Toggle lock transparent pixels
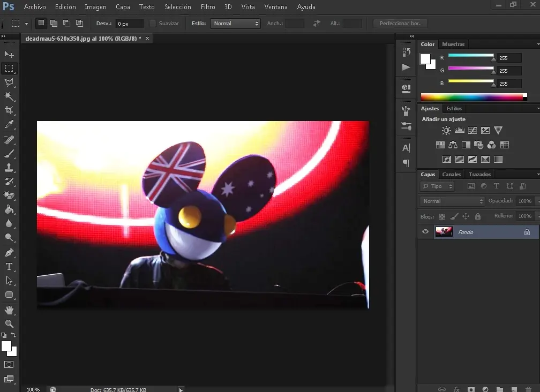The image size is (540, 392). [x=442, y=216]
